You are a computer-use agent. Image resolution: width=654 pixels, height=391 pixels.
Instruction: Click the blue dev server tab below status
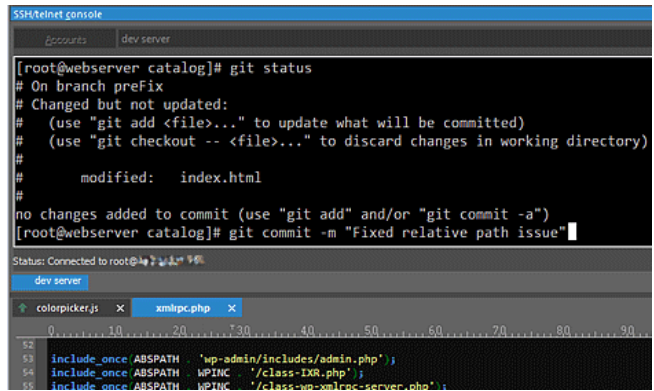[50, 281]
